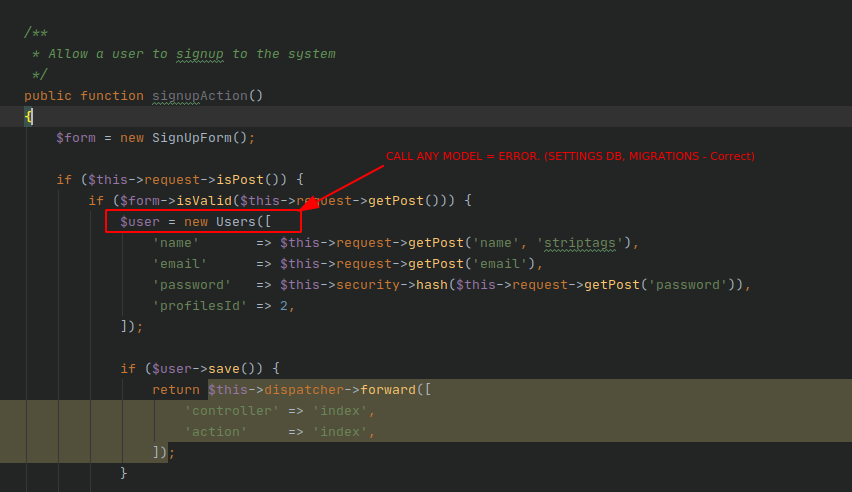Screen dimensions: 852x492
Task: Click the public keyword before function
Action: [48, 96]
